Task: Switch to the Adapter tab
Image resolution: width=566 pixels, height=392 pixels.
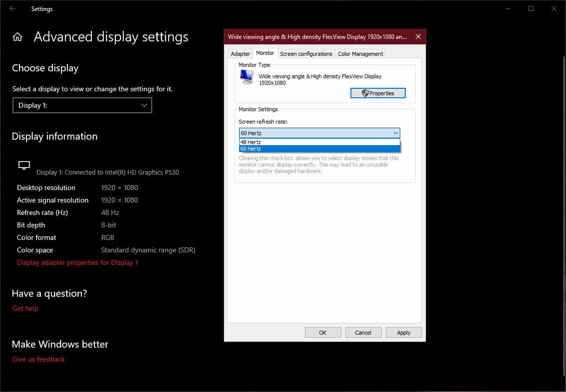Action: tap(240, 54)
